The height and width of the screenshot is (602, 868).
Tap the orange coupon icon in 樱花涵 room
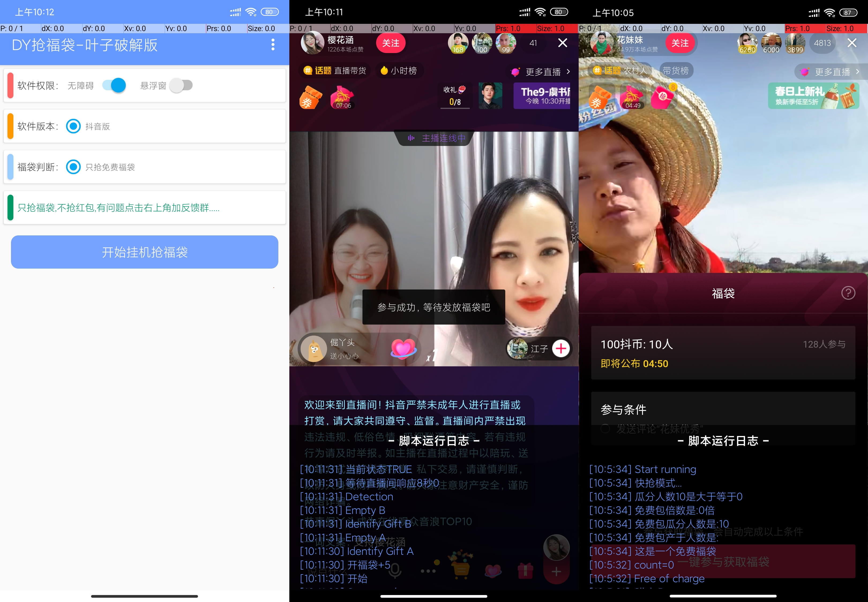(x=311, y=97)
